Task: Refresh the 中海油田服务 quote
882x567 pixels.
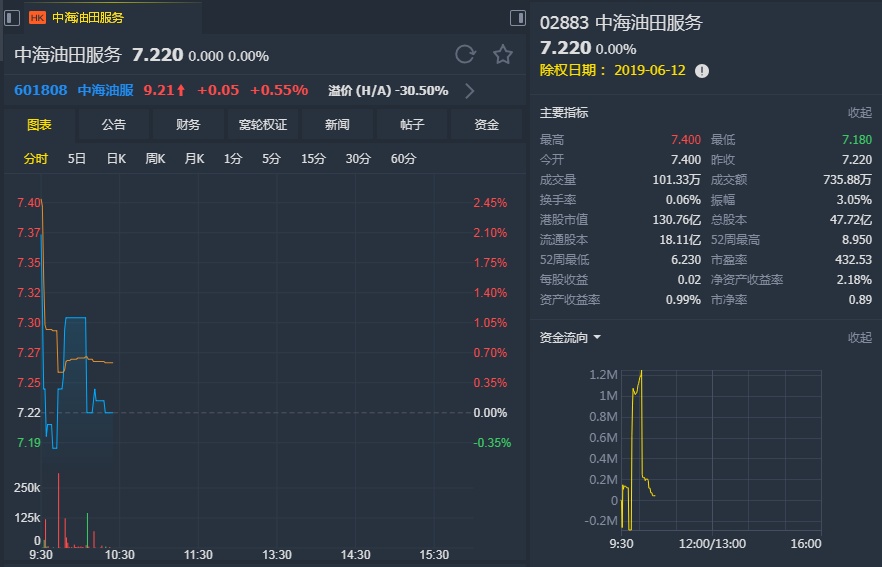Action: pos(465,54)
